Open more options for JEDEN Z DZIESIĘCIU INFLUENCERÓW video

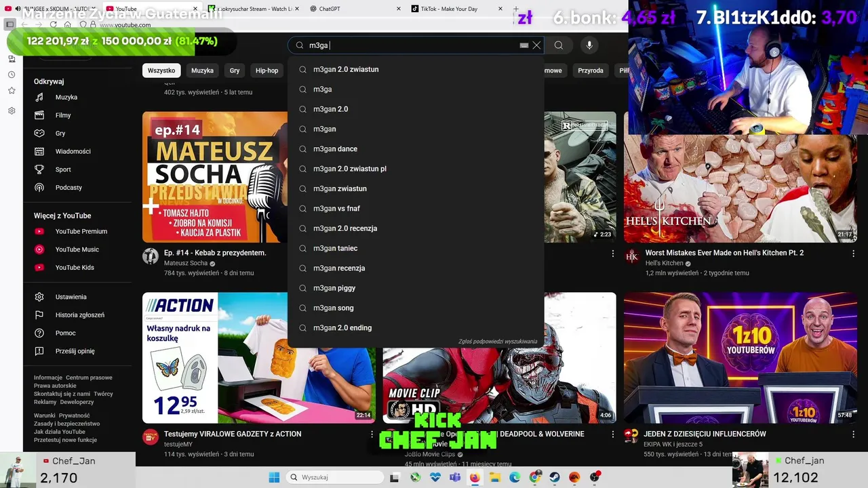853,434
